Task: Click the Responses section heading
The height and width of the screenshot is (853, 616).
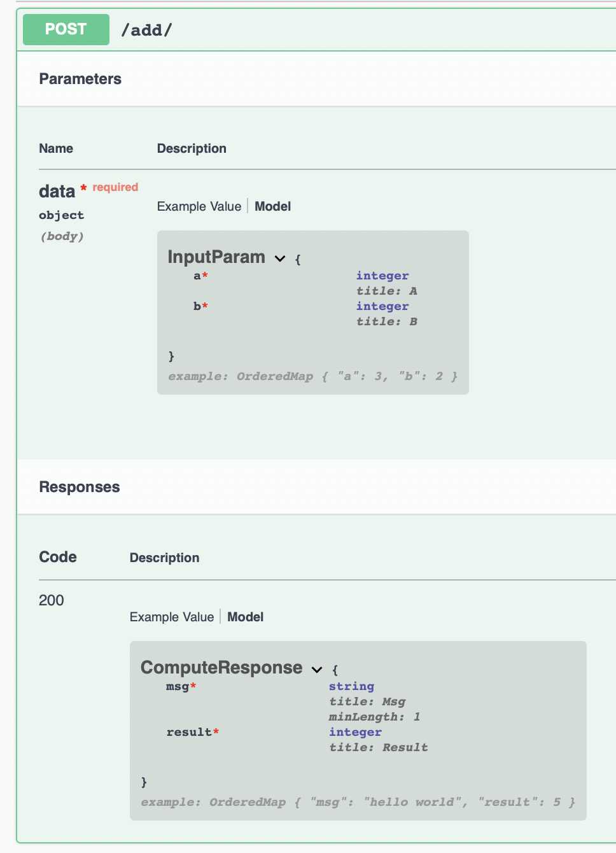Action: point(80,487)
